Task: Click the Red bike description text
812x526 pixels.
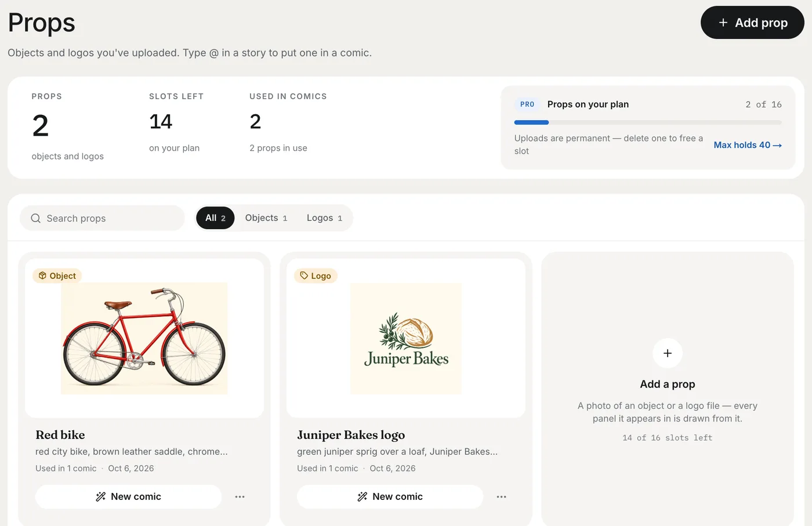Action: coord(132,452)
